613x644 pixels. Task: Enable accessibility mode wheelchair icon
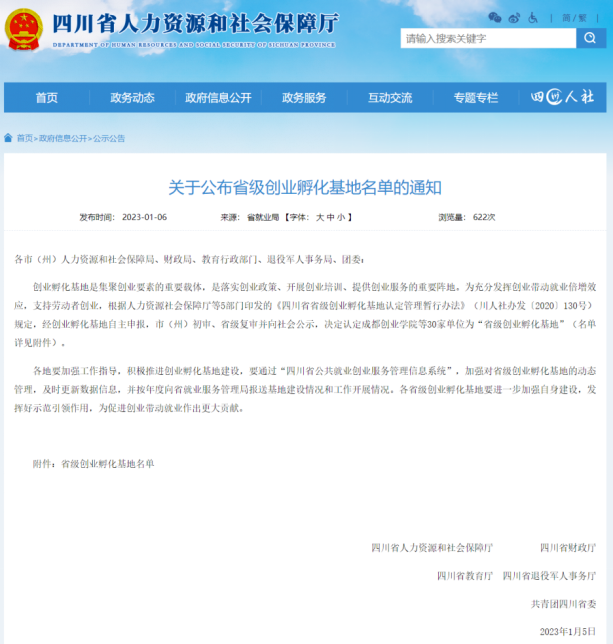533,18
